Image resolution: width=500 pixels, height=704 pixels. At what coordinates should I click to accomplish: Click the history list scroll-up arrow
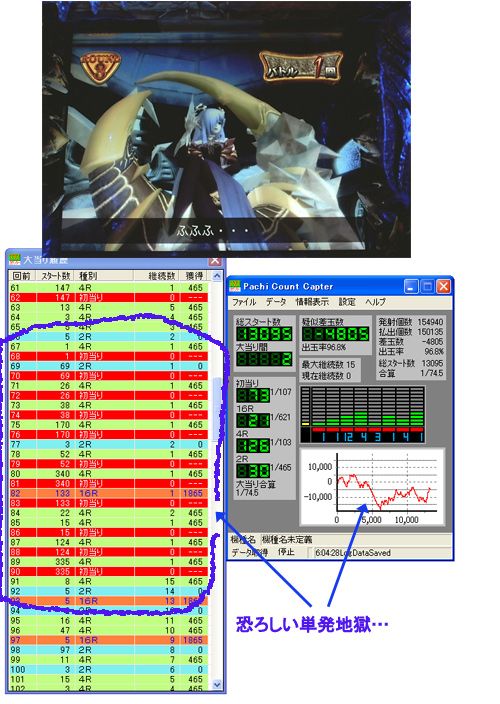pos(217,276)
